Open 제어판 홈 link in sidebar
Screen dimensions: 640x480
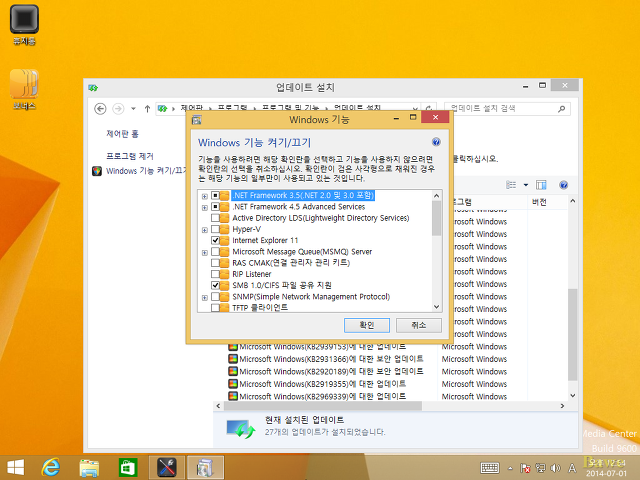click(122, 134)
